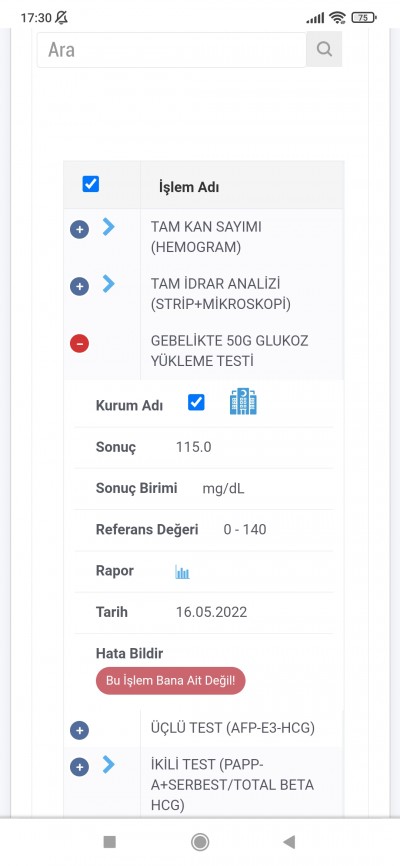Tap the Android recent apps square

click(110, 842)
